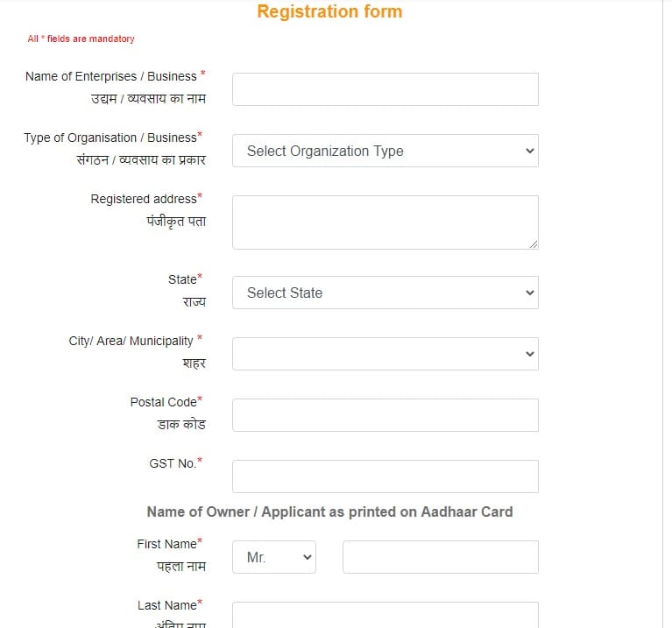Expand the Select State dropdown
This screenshot has width=672, height=628.
tap(385, 293)
